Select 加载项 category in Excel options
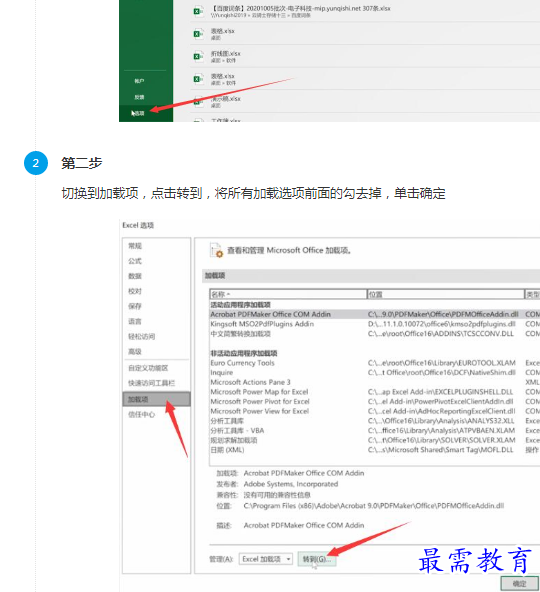 tap(156, 399)
